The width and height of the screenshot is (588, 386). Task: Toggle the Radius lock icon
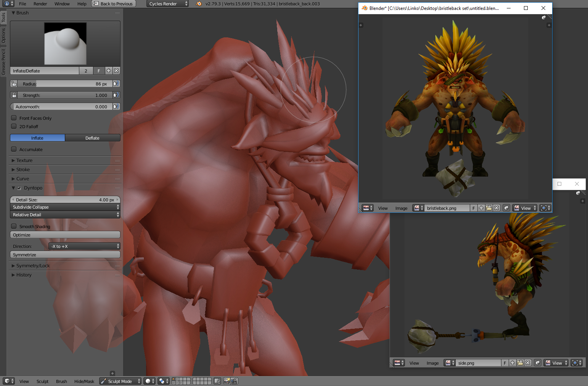coord(14,84)
